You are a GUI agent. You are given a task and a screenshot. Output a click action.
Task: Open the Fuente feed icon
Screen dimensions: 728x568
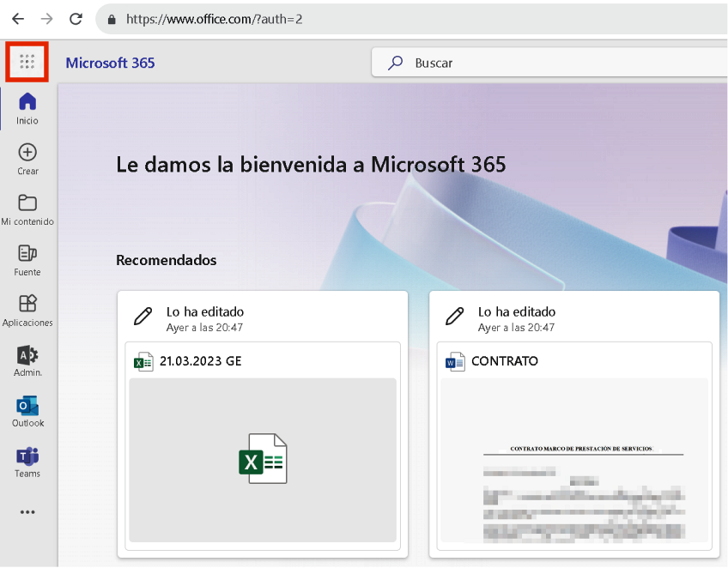point(27,253)
